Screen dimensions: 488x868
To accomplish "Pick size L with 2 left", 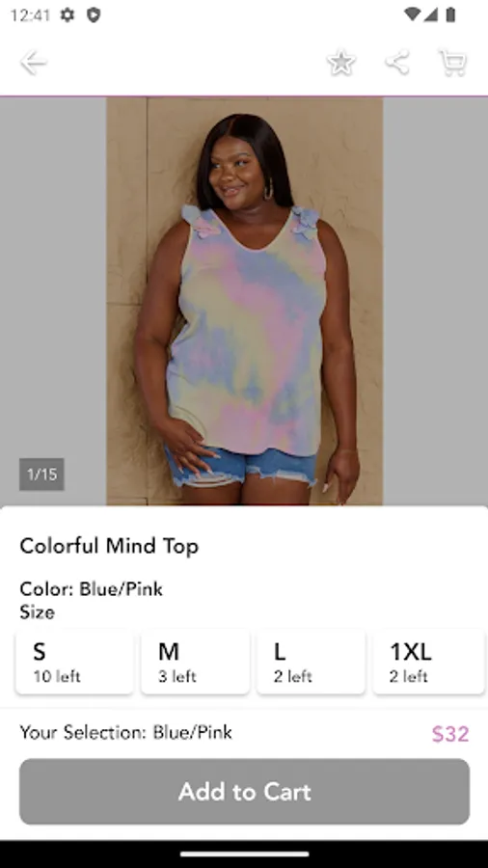I will point(311,662).
